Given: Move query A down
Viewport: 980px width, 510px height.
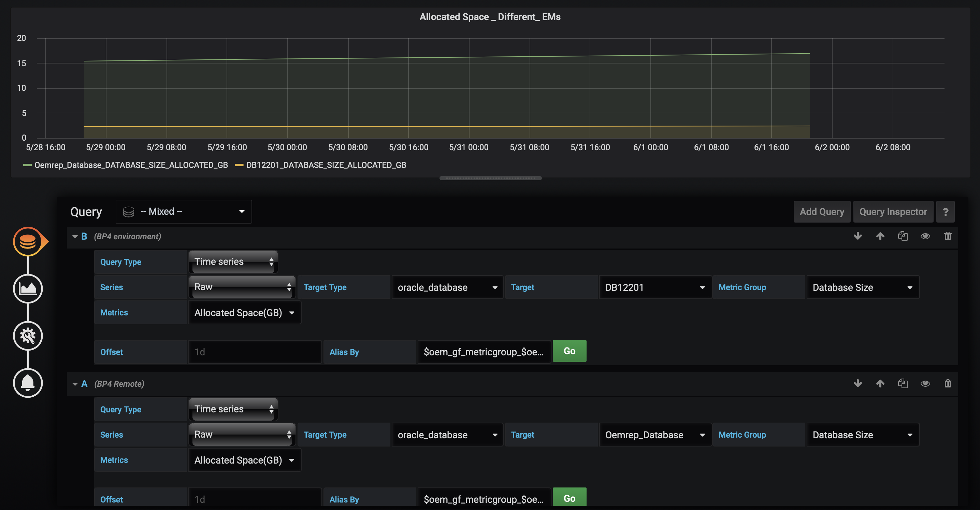Looking at the screenshot, I should pyautogui.click(x=857, y=383).
